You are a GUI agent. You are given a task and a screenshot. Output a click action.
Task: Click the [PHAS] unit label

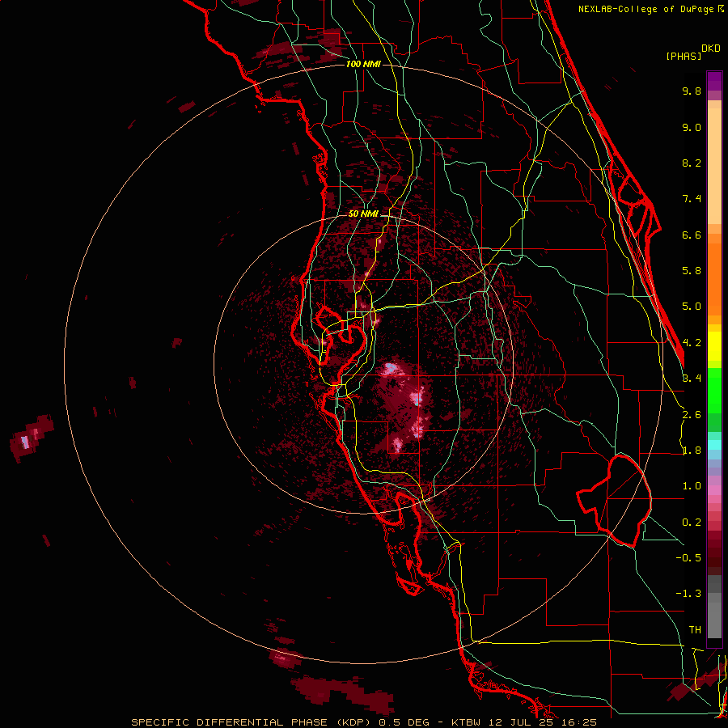click(x=684, y=57)
